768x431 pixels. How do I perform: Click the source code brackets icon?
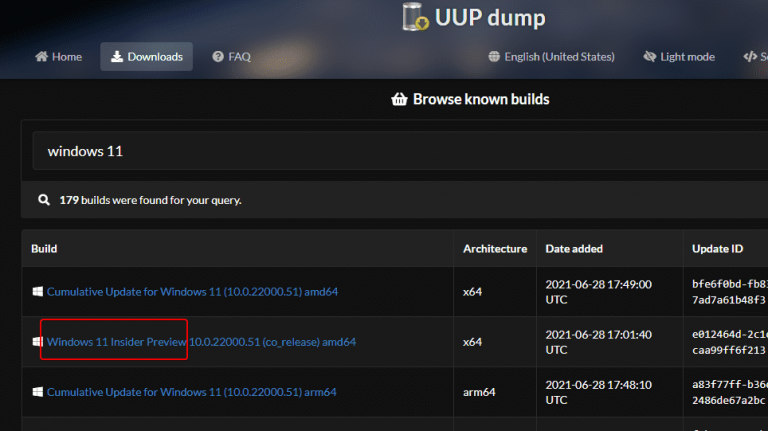[x=750, y=57]
